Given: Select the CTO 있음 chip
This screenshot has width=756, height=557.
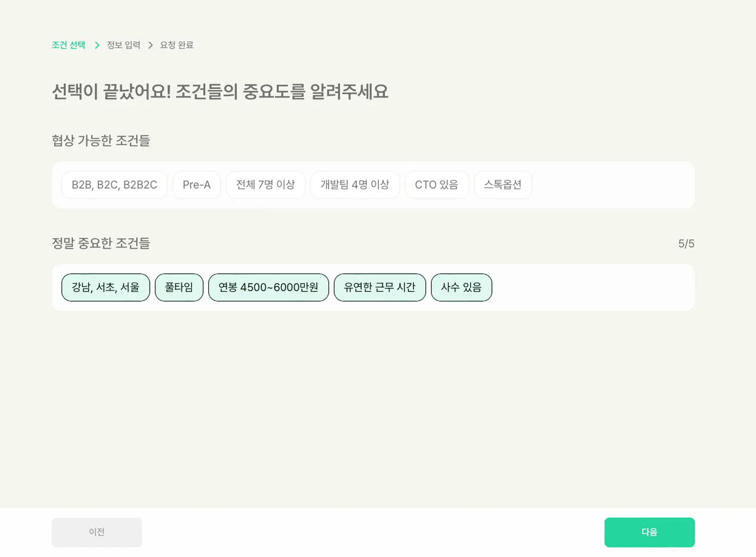Looking at the screenshot, I should coord(437,185).
